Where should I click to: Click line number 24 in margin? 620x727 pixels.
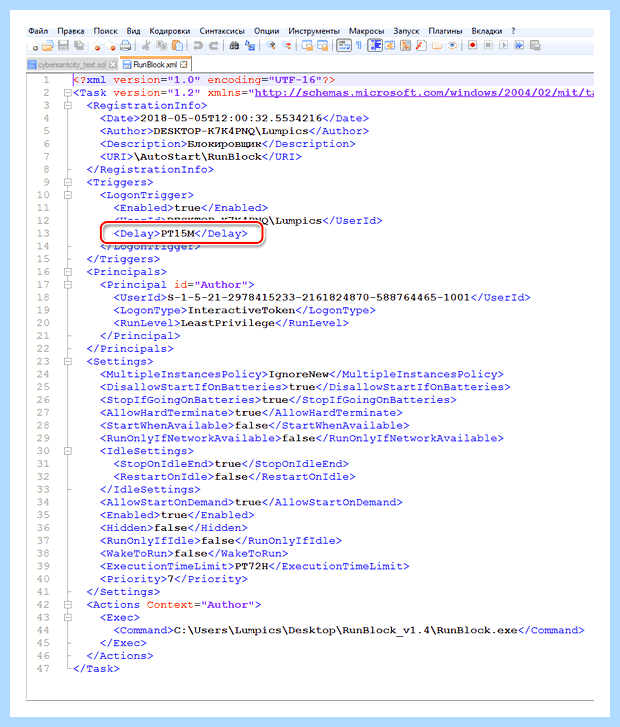click(x=43, y=374)
